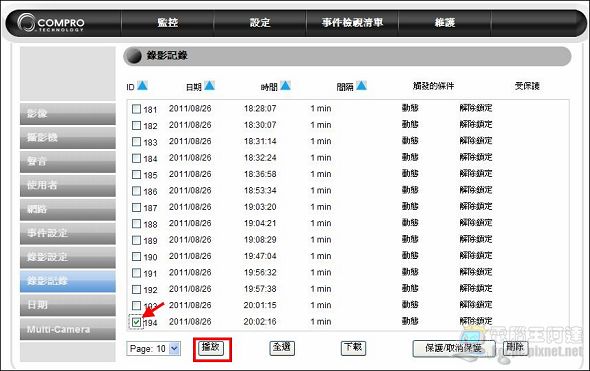Viewport: 590px width, 371px height.
Task: Click the 保護/取消保護 button
Action: [x=453, y=348]
